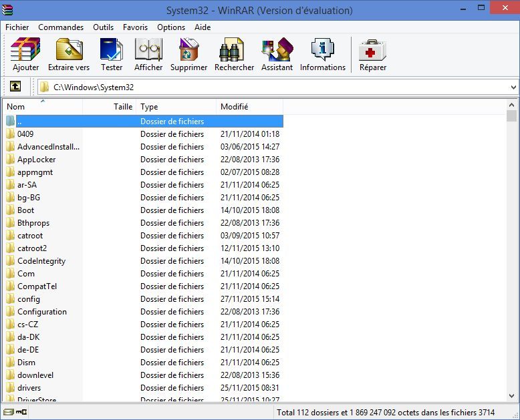Screen dimensions: 520x420
Task: Open the Commandes menu
Action: click(61, 27)
